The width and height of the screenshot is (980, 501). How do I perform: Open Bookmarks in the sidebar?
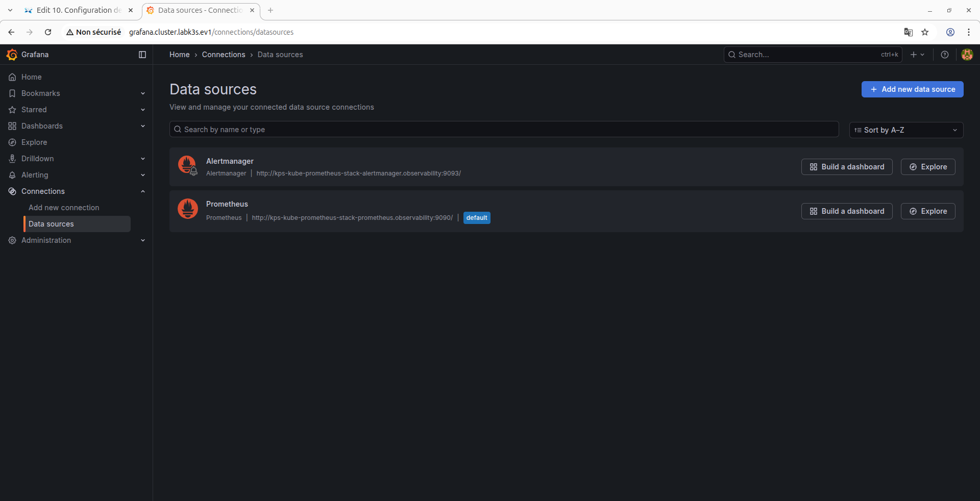[41, 93]
